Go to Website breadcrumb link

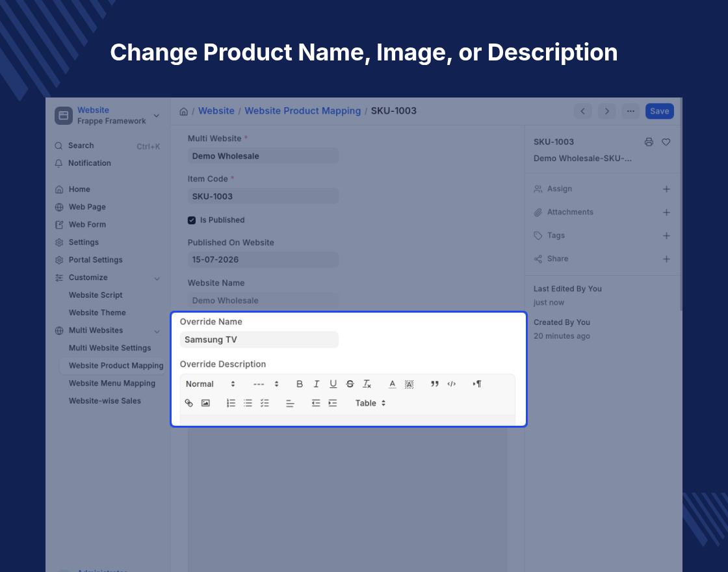pyautogui.click(x=216, y=111)
